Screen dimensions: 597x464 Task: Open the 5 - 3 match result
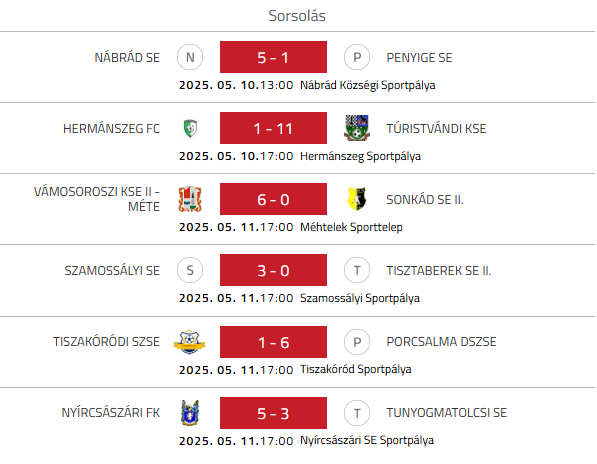[x=273, y=413]
